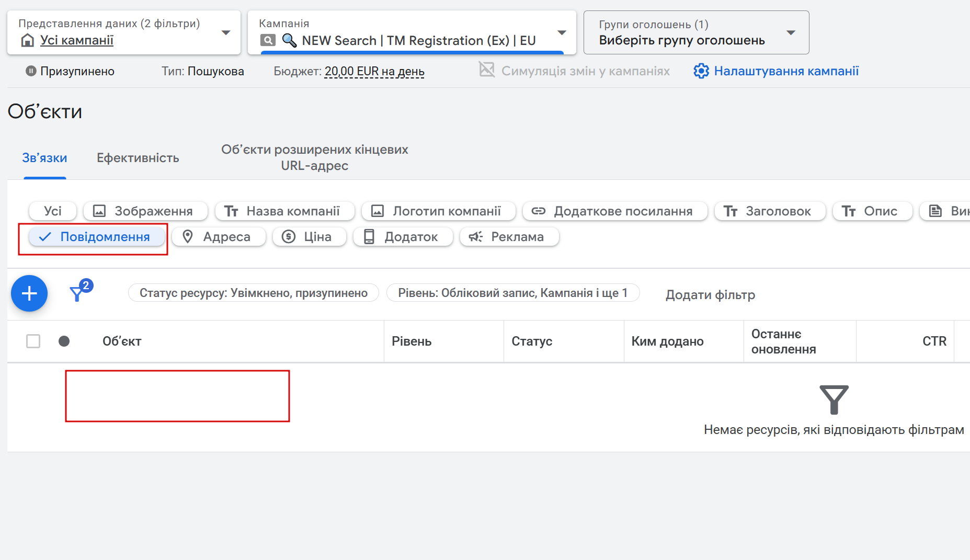Click the campaign settings gear icon
Screen dimensions: 970x560
click(701, 71)
